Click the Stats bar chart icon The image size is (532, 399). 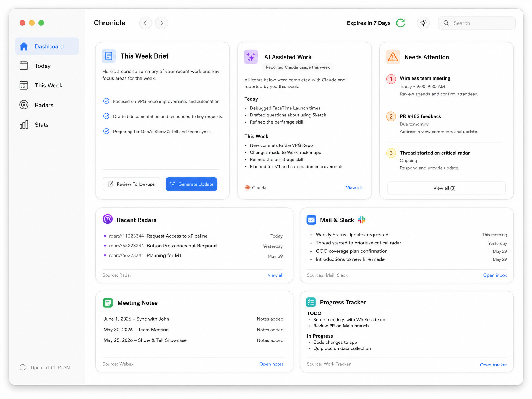click(24, 124)
